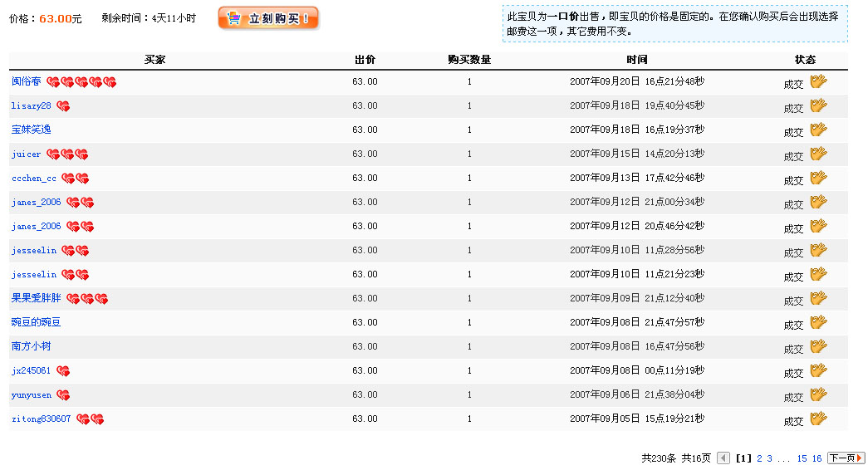Screen dimensions: 868x475
Task: Open buyer profile 豌豆的豌豆
Action: tap(36, 322)
